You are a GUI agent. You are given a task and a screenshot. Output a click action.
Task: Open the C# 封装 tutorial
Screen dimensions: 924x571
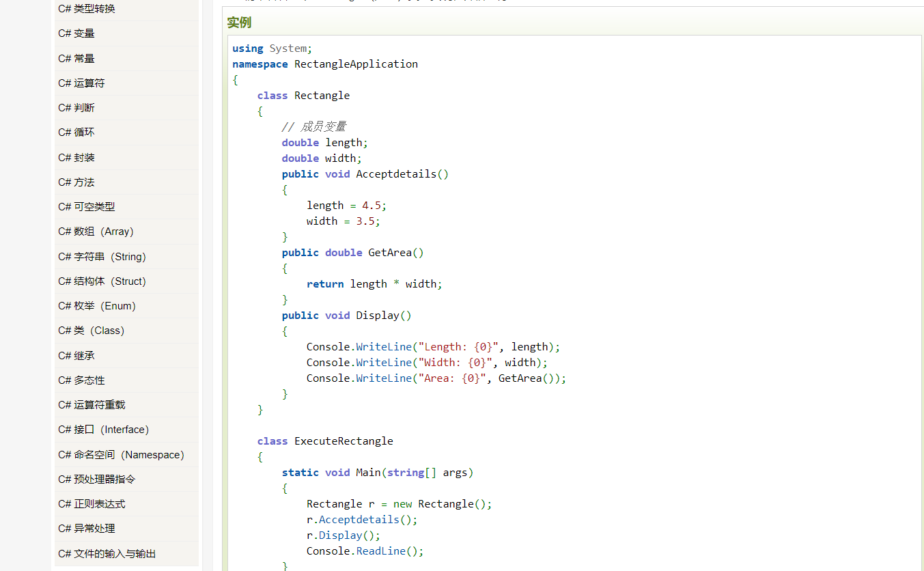tap(76, 158)
